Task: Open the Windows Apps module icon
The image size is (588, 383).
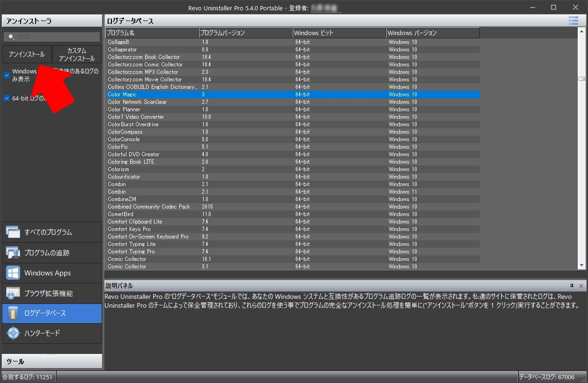Action: pos(13,273)
